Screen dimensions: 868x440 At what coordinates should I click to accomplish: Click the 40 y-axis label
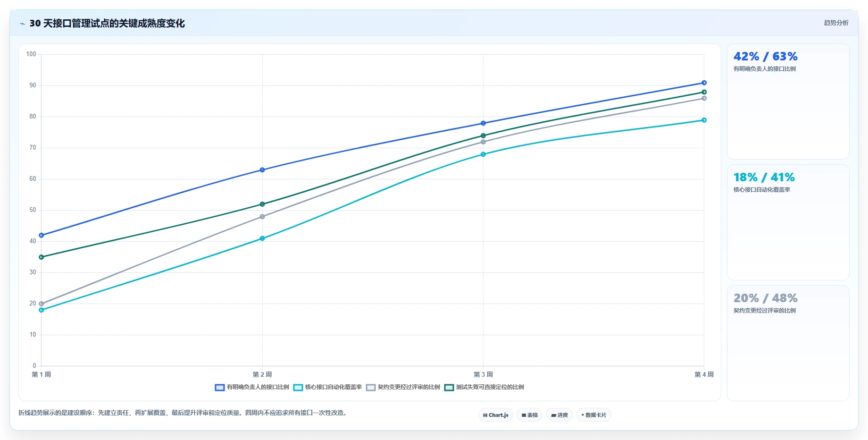click(x=33, y=241)
